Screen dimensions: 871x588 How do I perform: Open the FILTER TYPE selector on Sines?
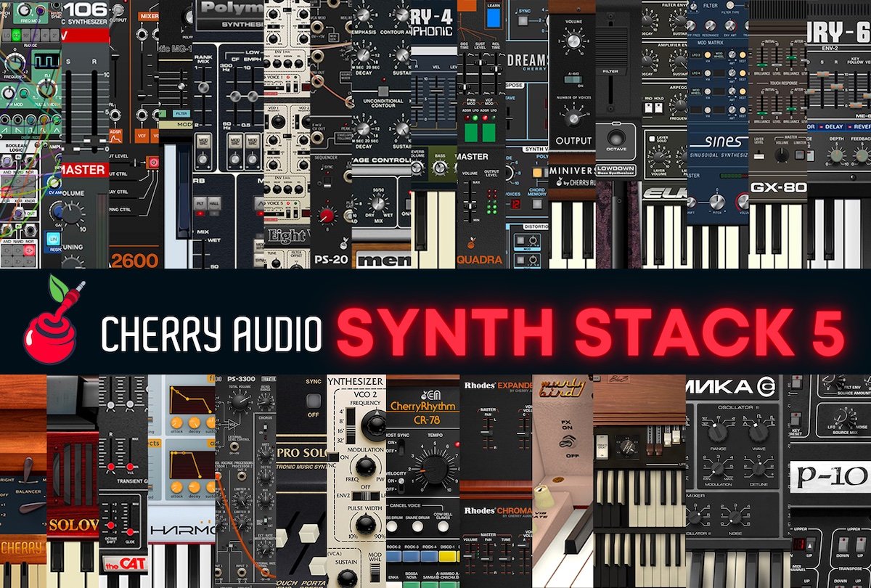[x=730, y=6]
